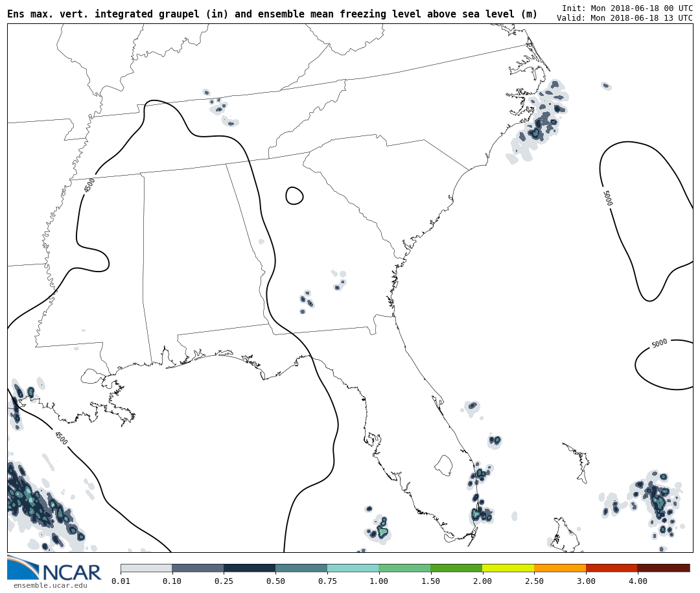The width and height of the screenshot is (700, 593).
Task: Select the lower 5000 contour label offshore
Action: click(x=659, y=343)
